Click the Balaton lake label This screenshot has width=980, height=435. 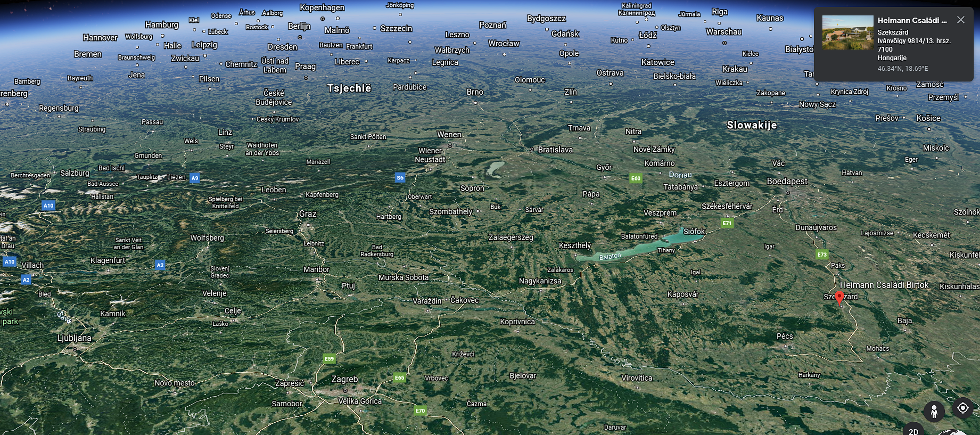[610, 257]
